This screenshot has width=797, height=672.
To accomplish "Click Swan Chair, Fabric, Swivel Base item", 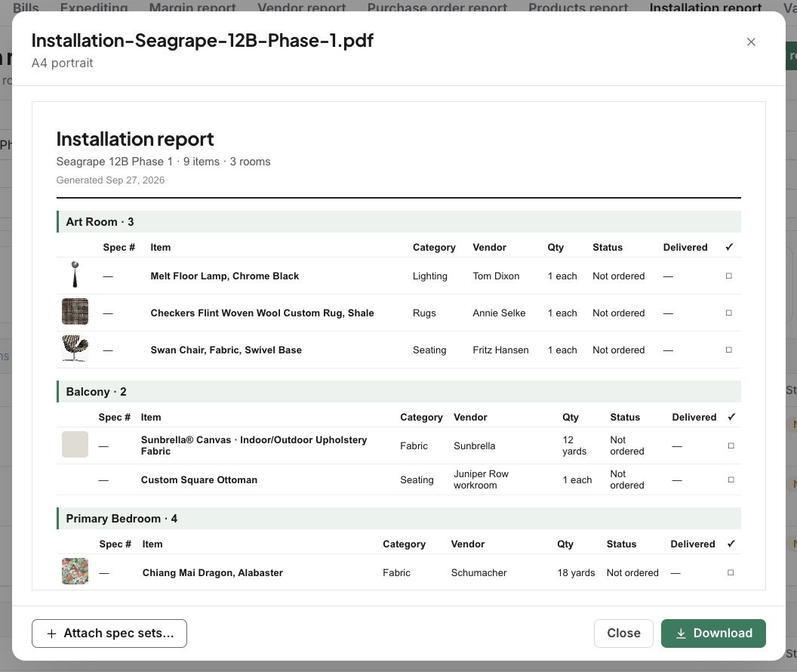I will click(226, 350).
